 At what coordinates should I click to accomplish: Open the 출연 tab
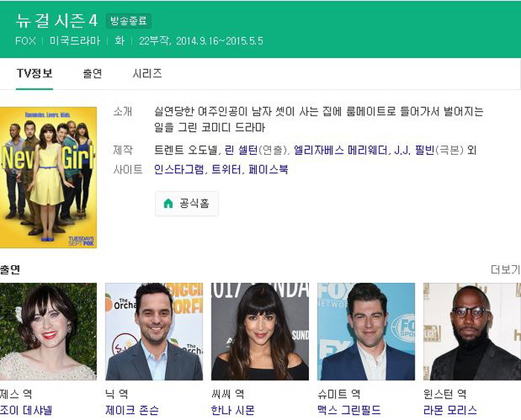pos(92,74)
